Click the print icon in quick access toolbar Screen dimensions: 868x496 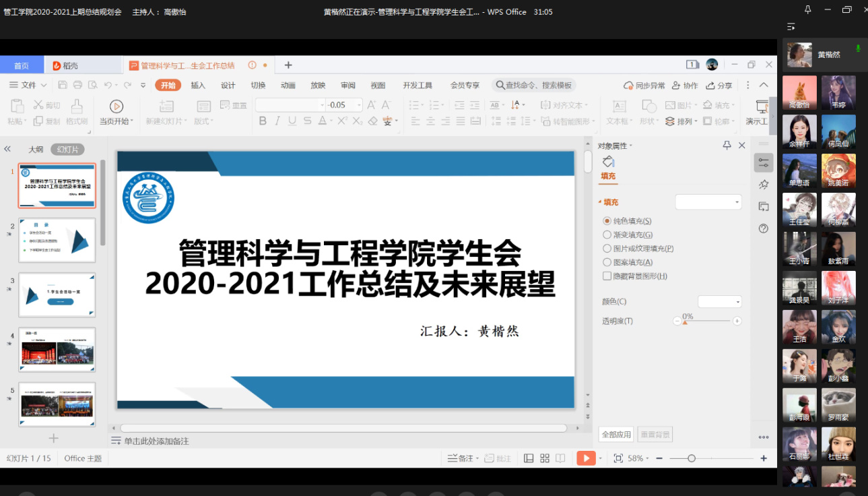[x=77, y=85]
